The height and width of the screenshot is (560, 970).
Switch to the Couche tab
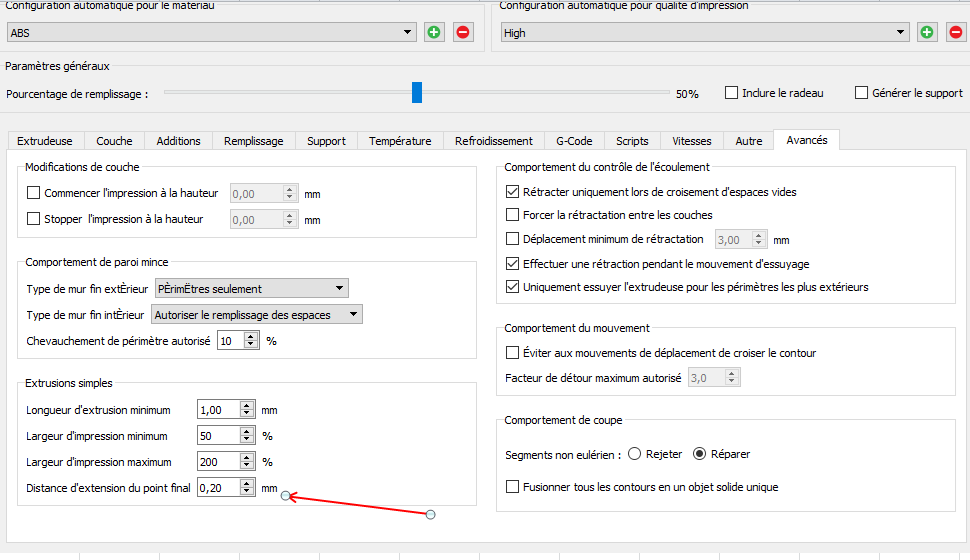[114, 141]
